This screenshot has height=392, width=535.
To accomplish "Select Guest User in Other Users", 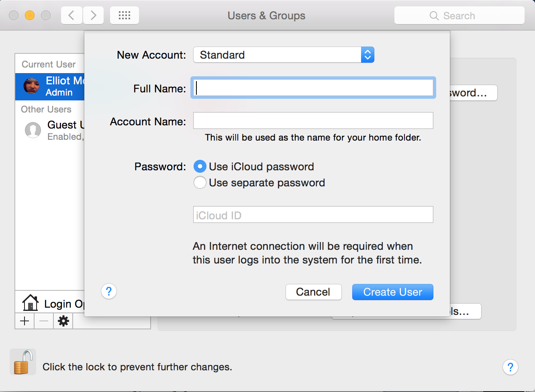I will (x=50, y=130).
